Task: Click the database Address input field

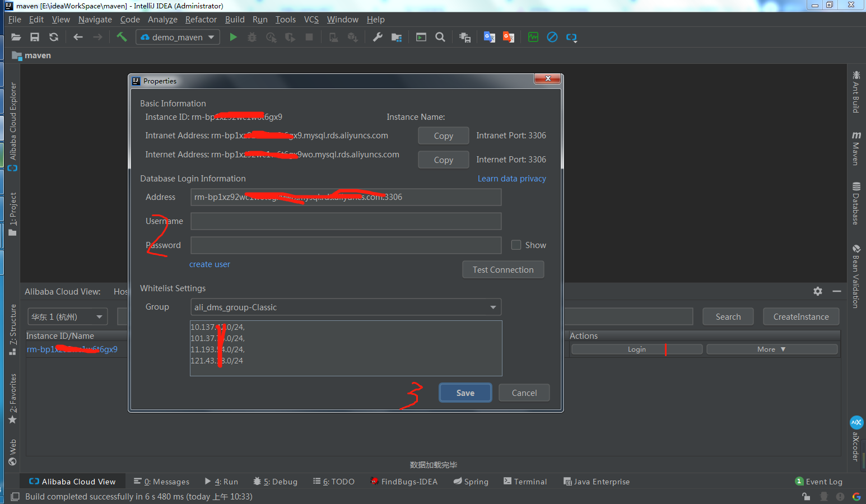Action: 346,197
